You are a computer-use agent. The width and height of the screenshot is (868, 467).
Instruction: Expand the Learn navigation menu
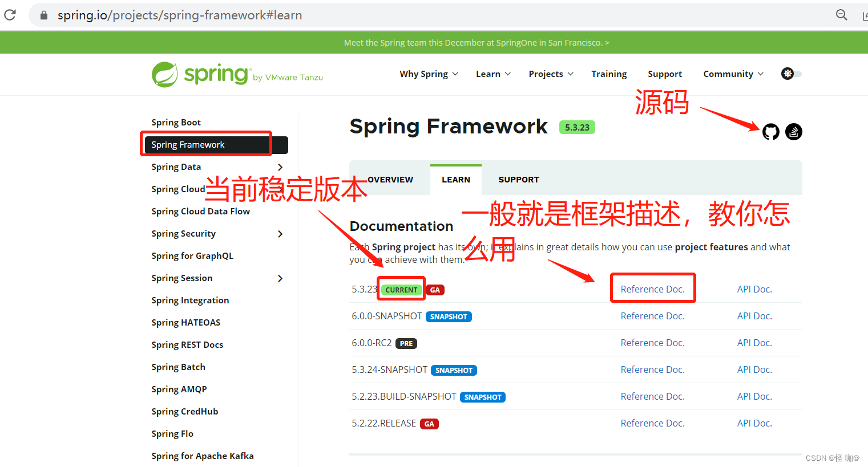point(493,74)
